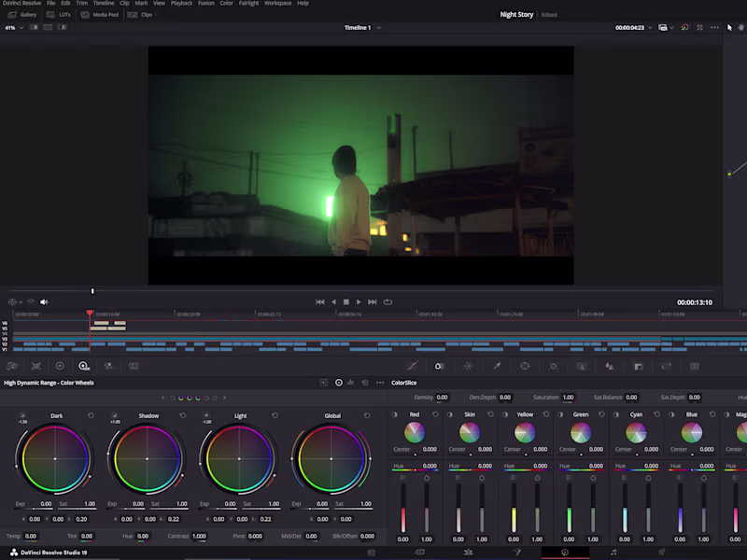This screenshot has width=747, height=560.
Task: Open the Curves palette icon
Action: click(412, 367)
